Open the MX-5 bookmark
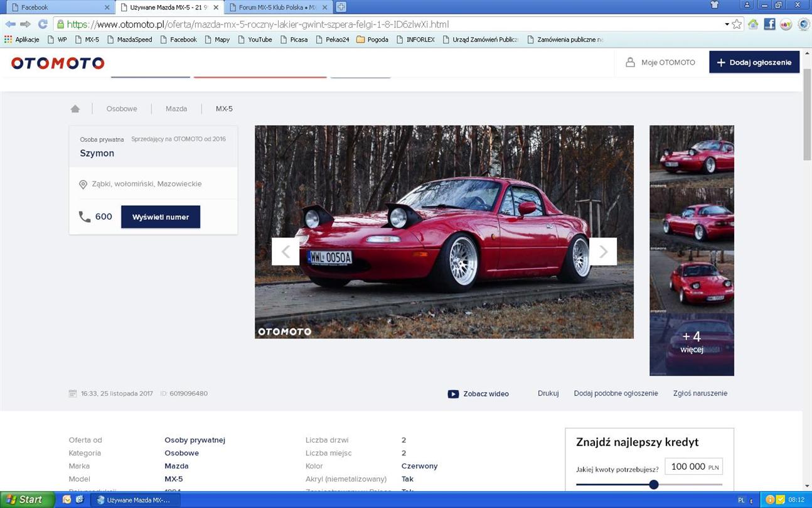The height and width of the screenshot is (508, 812). (87, 40)
